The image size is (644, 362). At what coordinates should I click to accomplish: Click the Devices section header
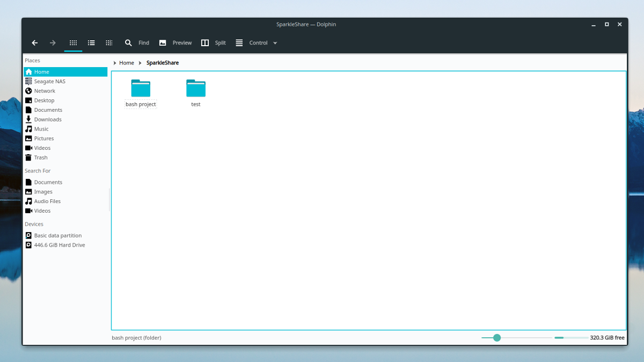click(34, 224)
